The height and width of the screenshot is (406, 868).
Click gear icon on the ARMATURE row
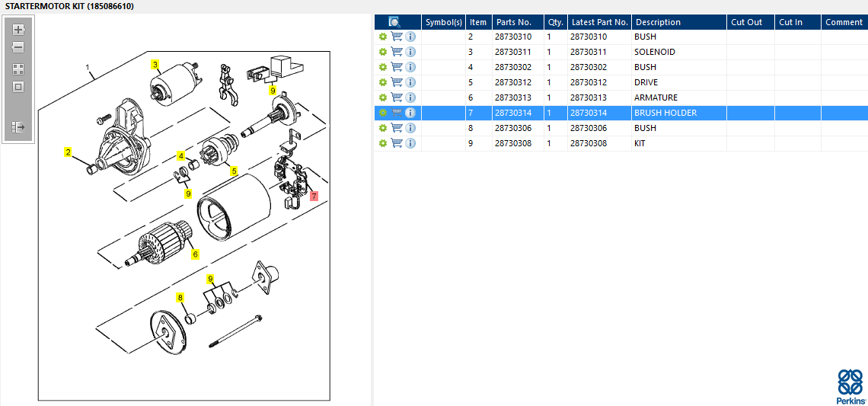[382, 98]
